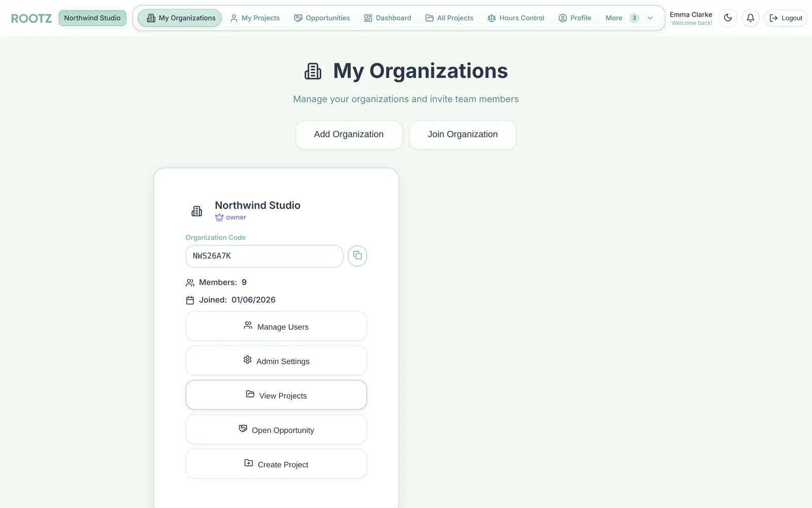The height and width of the screenshot is (508, 812).
Task: Click the My Organizations heading building icon
Action: [x=313, y=71]
